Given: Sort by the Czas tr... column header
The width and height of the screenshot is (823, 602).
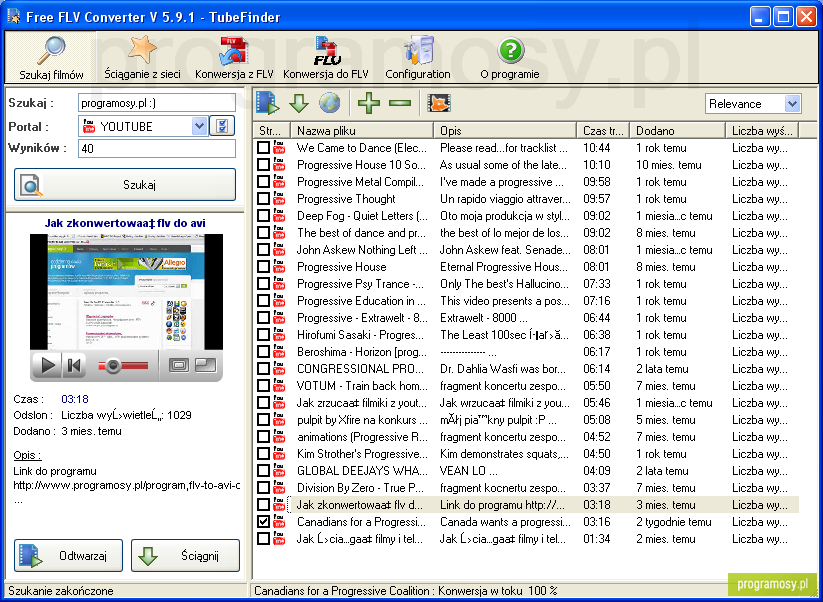Looking at the screenshot, I should point(604,131).
